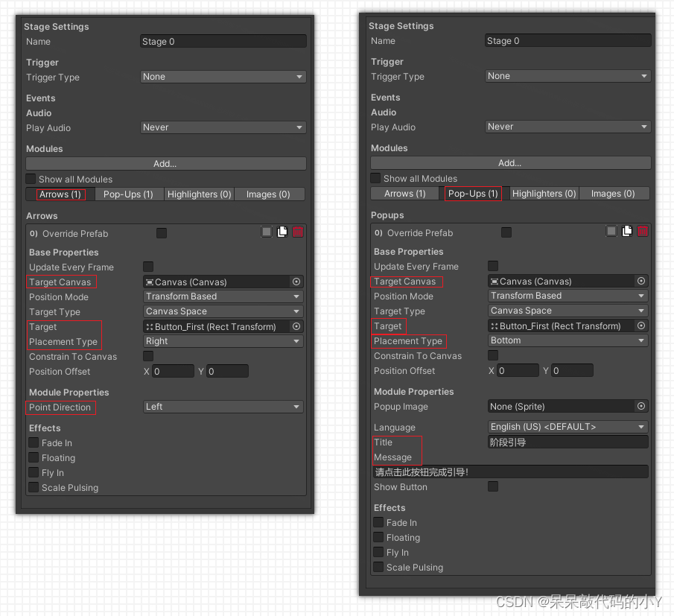Delete the arrow module in left panel
674x616 pixels.
pyautogui.click(x=297, y=232)
